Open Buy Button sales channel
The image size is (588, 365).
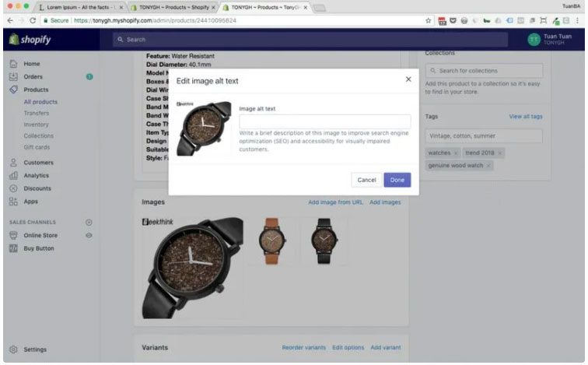click(x=39, y=248)
